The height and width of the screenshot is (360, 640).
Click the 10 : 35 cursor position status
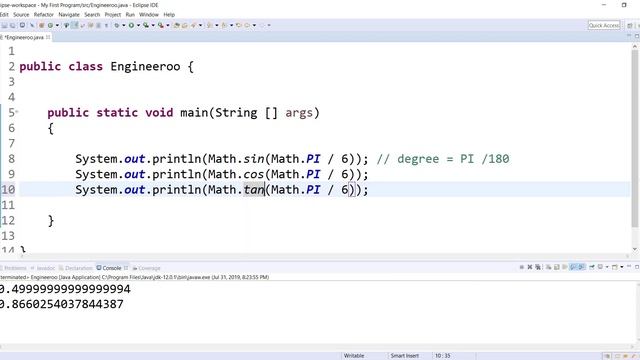pyautogui.click(x=442, y=356)
